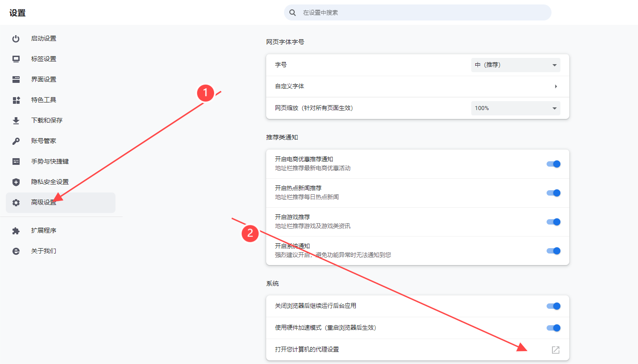This screenshot has height=364, width=638.
Task: Disable 关闭浏览器后继续运行后台应用
Action: pyautogui.click(x=553, y=306)
